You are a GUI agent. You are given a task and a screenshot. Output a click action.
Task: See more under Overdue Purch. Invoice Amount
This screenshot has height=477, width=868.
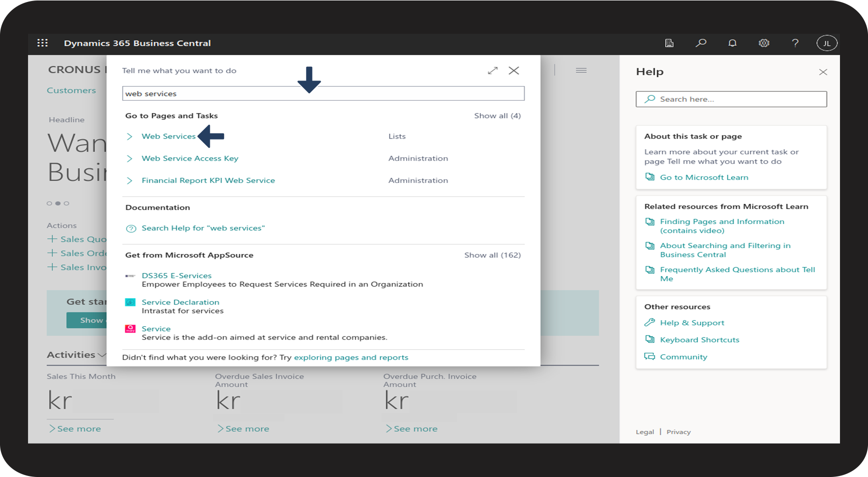click(x=411, y=429)
